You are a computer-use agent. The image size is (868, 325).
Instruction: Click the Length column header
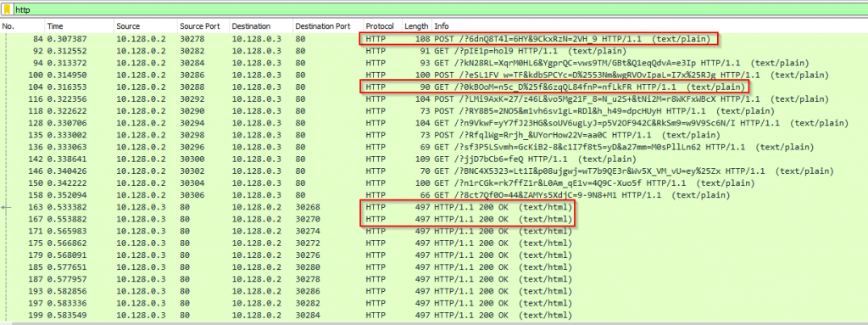tap(416, 26)
